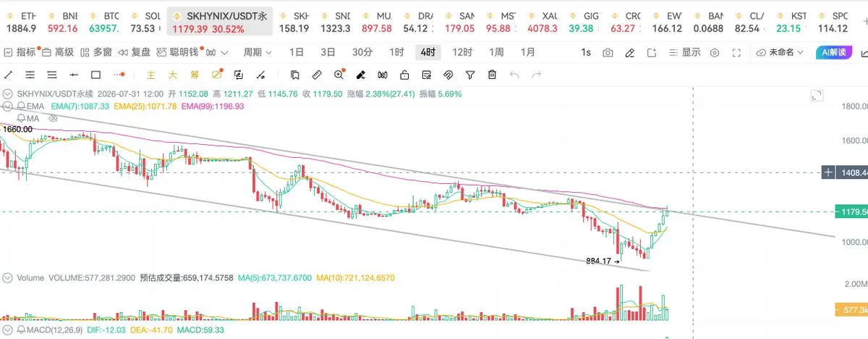The height and width of the screenshot is (339, 868).
Task: Switch to the 30分 timeframe
Action: tap(362, 52)
